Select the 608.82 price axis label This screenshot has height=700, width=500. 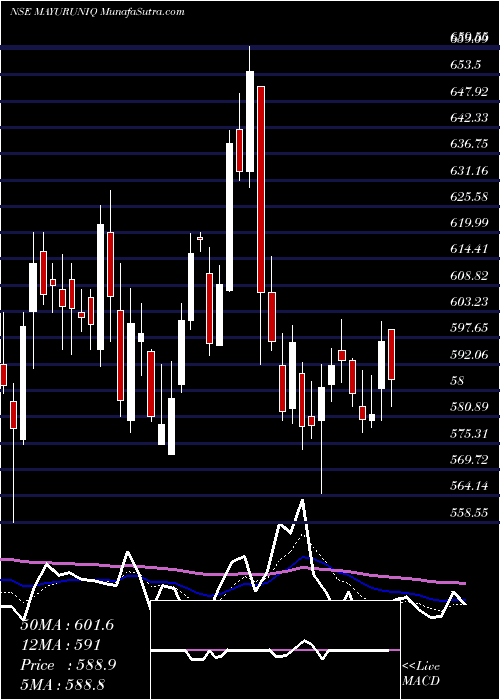point(470,275)
